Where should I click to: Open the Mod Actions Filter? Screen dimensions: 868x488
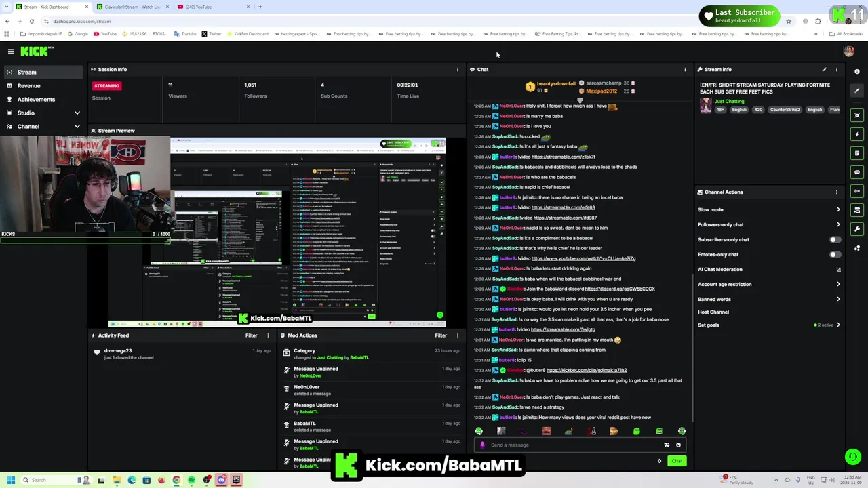pos(441,335)
